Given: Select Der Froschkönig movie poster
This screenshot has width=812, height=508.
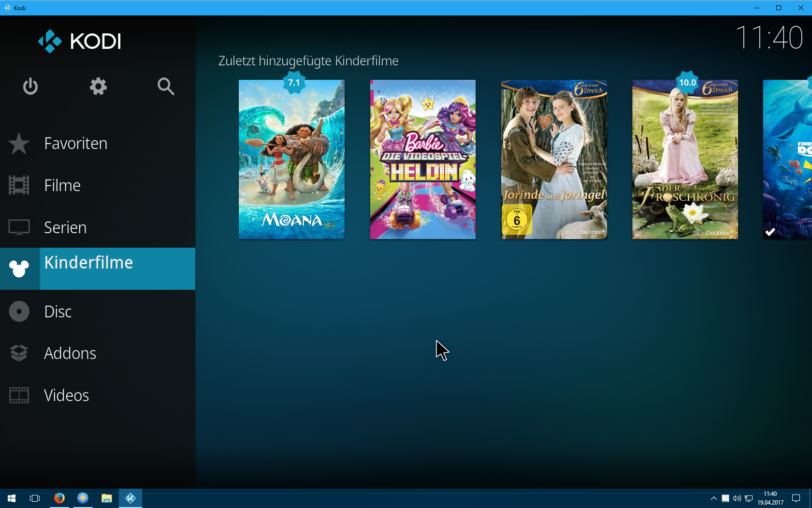Looking at the screenshot, I should [685, 160].
